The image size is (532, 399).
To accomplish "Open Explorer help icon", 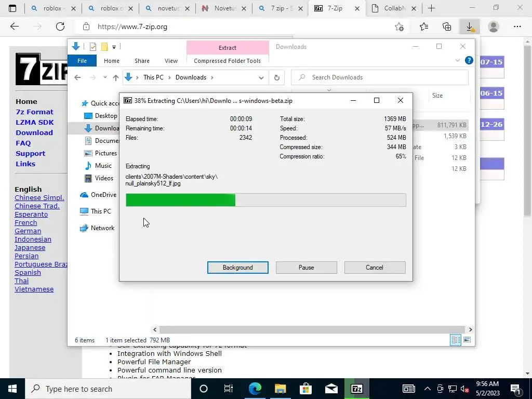I will tap(469, 60).
